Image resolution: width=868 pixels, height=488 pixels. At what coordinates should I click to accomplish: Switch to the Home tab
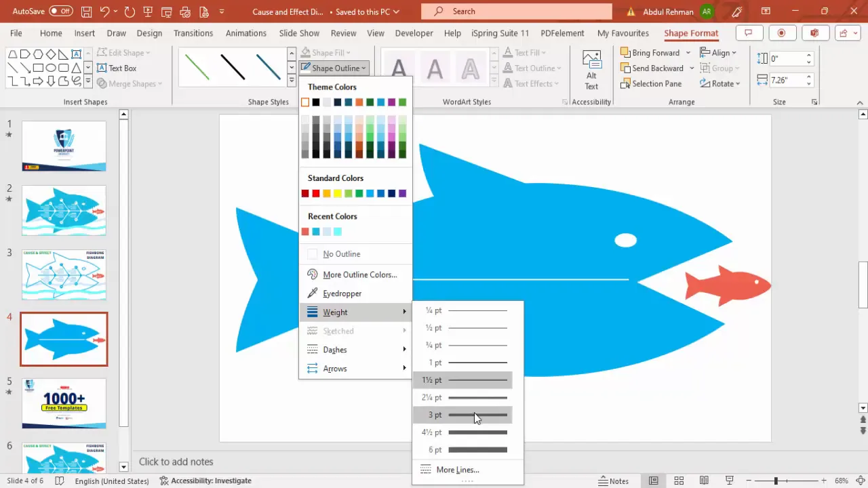click(51, 33)
